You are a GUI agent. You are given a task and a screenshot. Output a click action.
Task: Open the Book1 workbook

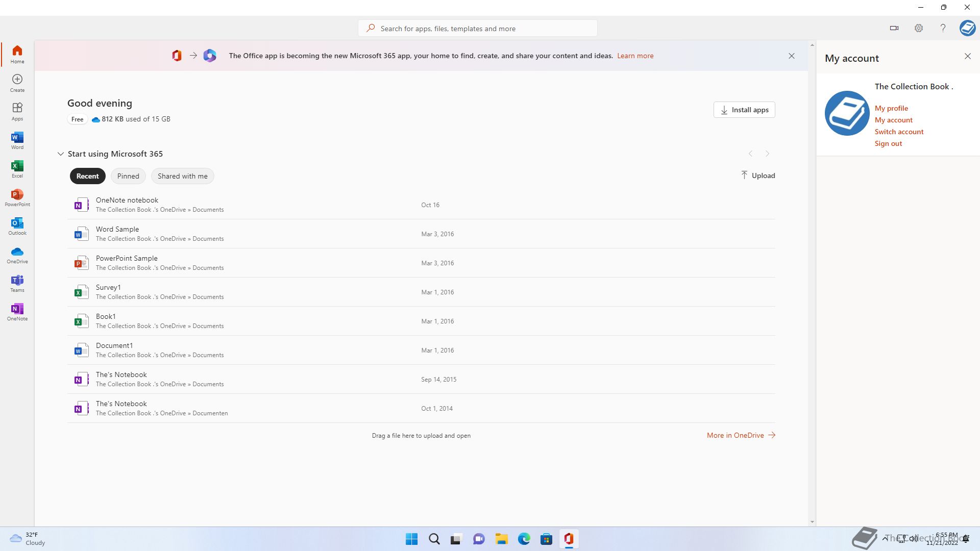tap(421, 321)
